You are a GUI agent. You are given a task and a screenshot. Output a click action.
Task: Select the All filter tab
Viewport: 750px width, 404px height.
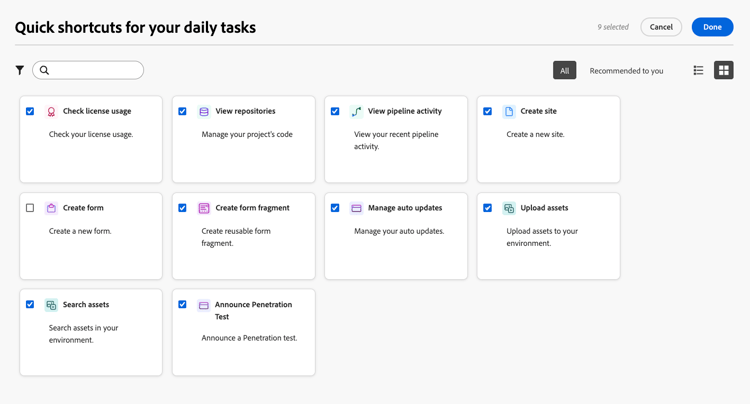[564, 70]
